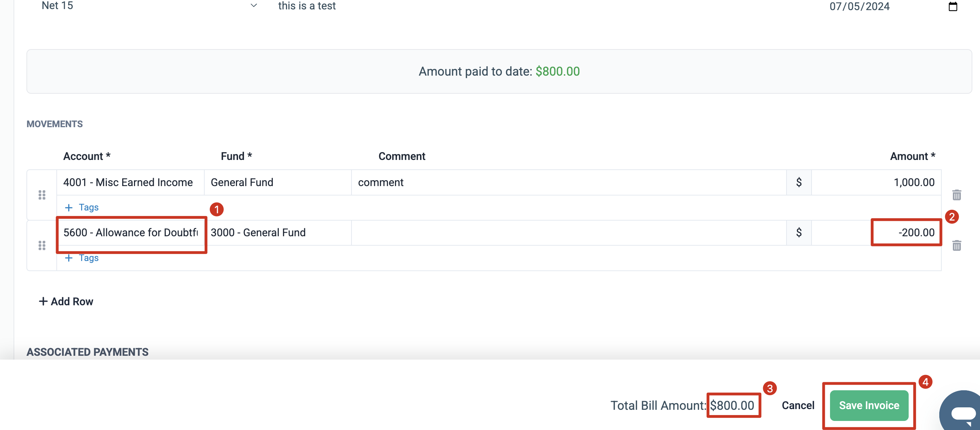Open the 3000 General Fund selector
This screenshot has width=980, height=430.
click(278, 233)
